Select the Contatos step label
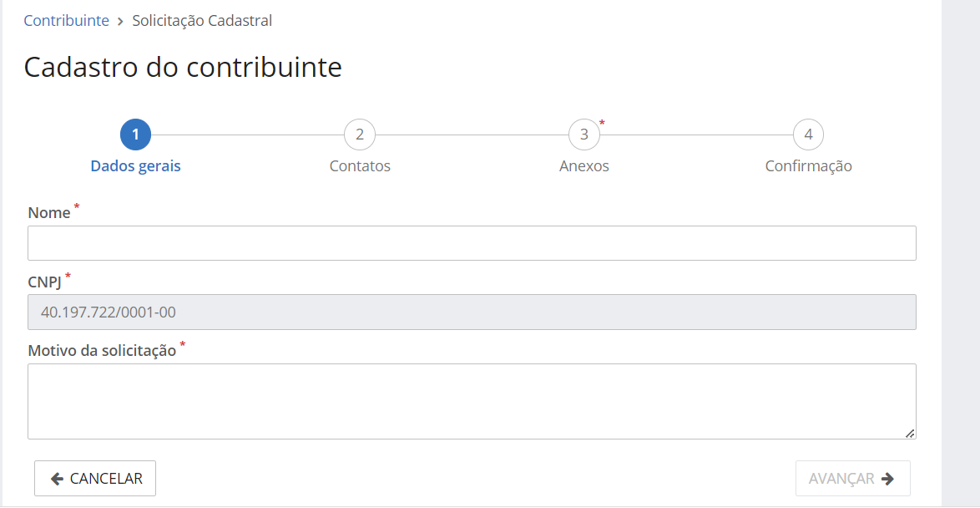The image size is (980, 508). (x=360, y=165)
